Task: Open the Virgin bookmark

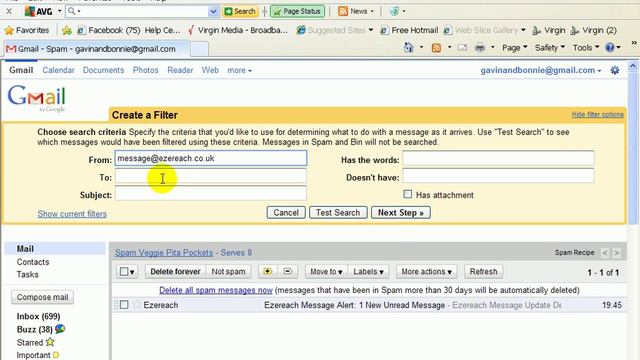Action: (x=549, y=30)
